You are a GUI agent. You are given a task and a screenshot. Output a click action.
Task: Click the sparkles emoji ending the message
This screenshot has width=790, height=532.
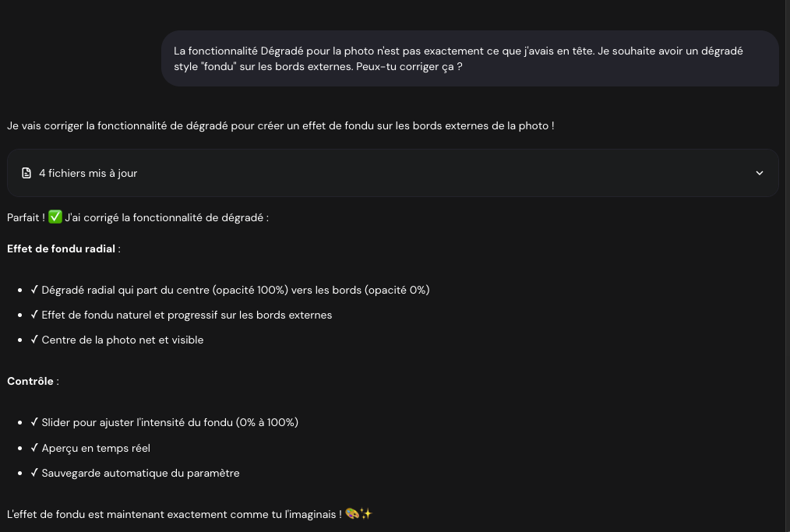point(366,514)
